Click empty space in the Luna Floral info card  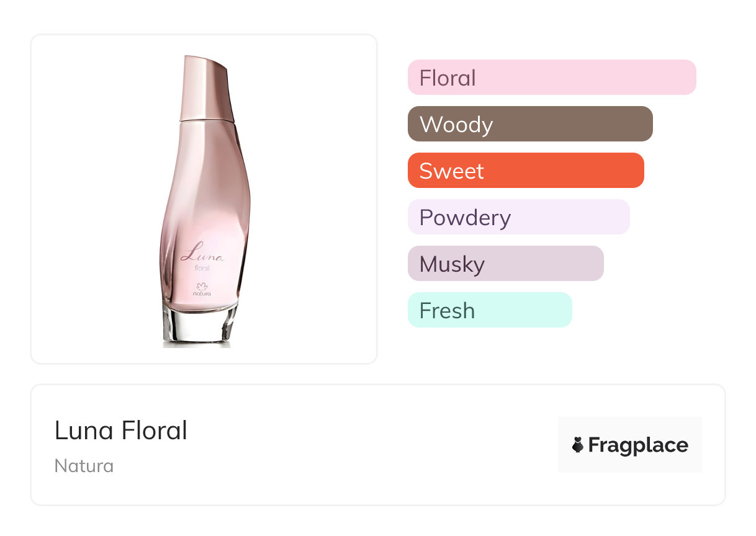pyautogui.click(x=372, y=447)
